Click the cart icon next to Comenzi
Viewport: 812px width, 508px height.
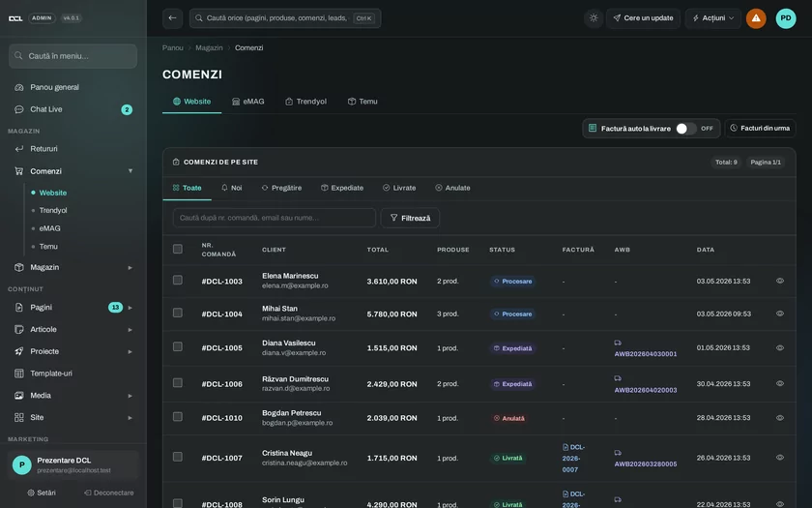[x=19, y=171]
